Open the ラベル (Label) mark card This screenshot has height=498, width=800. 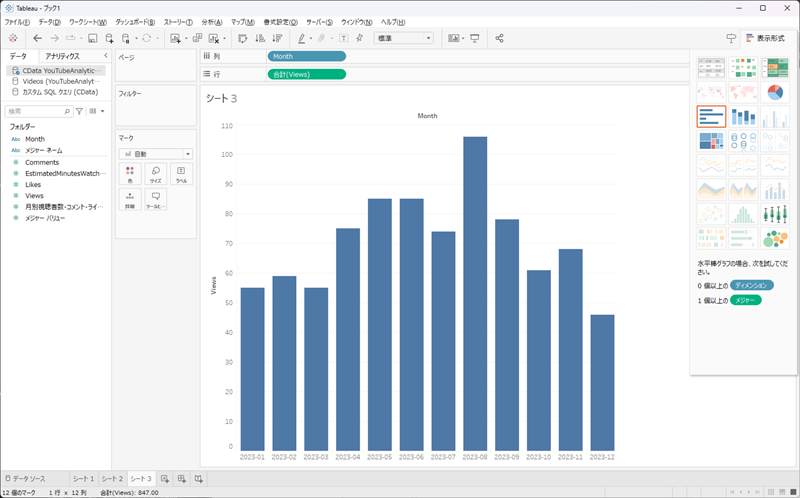181,174
